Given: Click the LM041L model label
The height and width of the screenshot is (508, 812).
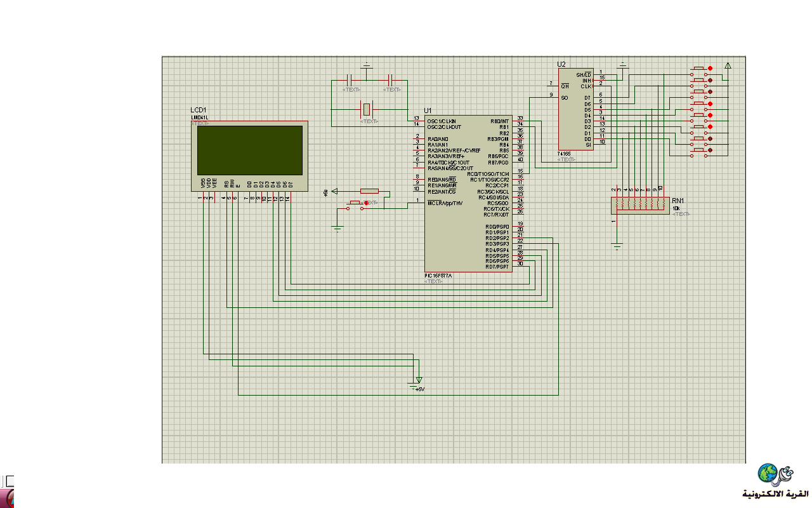Looking at the screenshot, I should (199, 117).
